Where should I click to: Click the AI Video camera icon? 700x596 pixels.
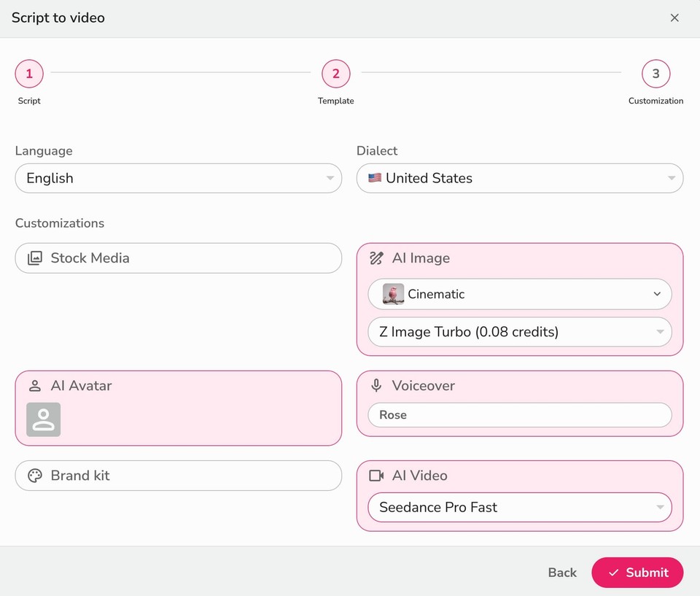(x=377, y=475)
